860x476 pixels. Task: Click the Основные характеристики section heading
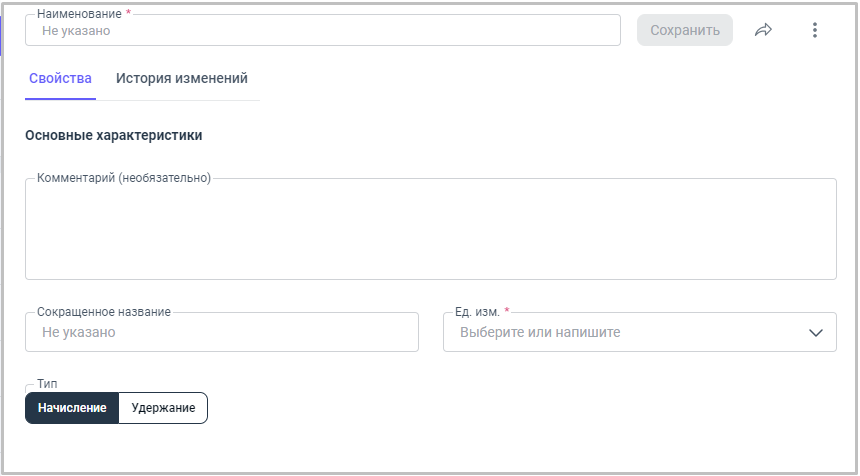pos(113,135)
